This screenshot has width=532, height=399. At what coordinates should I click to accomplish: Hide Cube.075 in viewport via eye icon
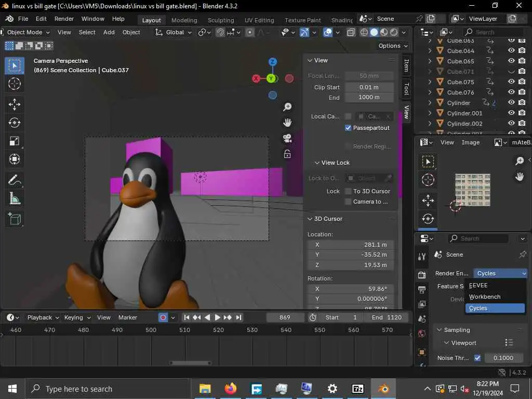[511, 82]
